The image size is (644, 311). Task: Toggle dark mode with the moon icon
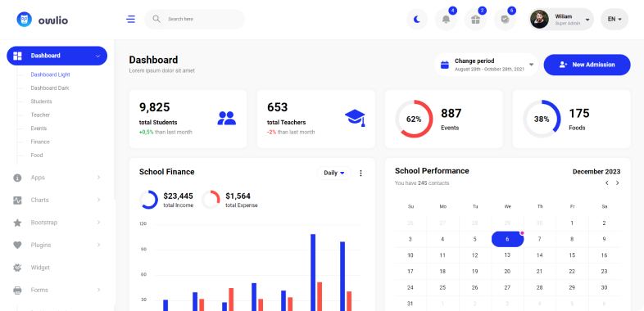[x=417, y=20]
